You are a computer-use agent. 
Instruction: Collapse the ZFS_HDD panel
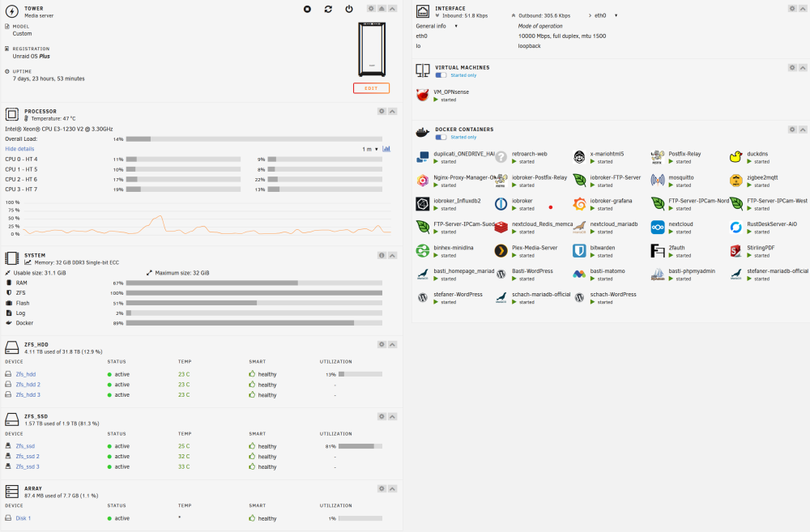point(393,344)
